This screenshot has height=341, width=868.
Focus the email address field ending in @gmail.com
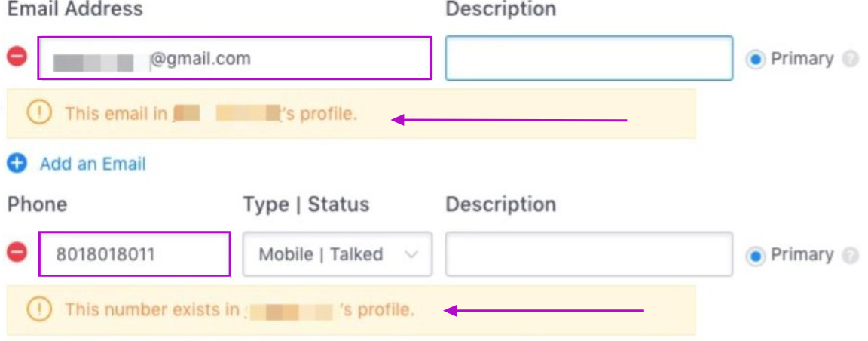(234, 58)
